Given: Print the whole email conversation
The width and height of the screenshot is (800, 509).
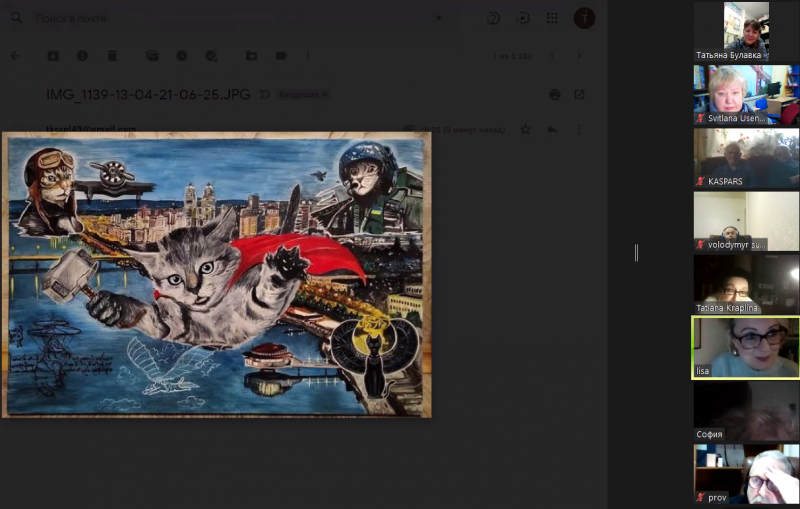Looking at the screenshot, I should [555, 95].
